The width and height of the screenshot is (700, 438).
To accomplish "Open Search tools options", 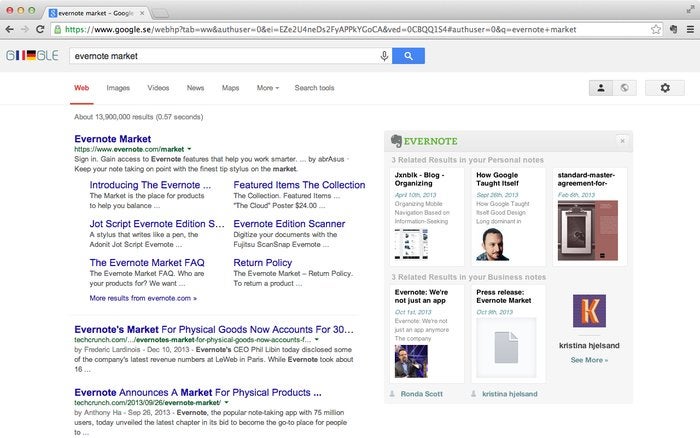I will 314,88.
